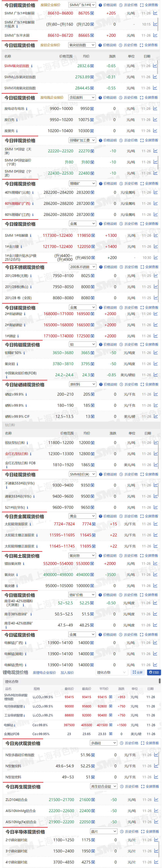Open trend chart for SMM 1#电解镍
This screenshot has width=162, height=868.
click(x=156, y=236)
